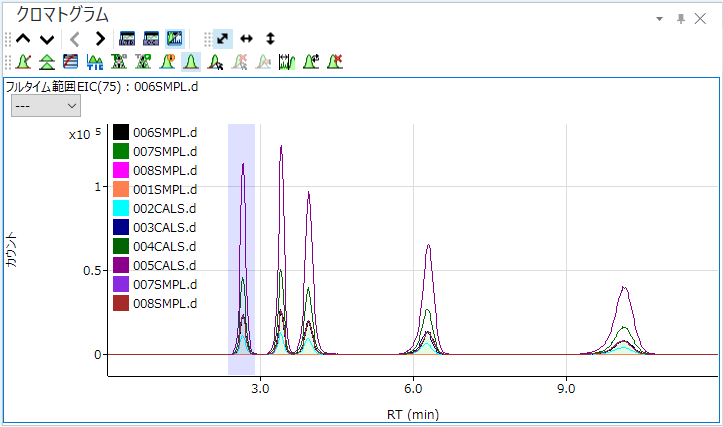Toggle autoscale both axes diagonal arrow
723x427 pixels.
point(223,39)
